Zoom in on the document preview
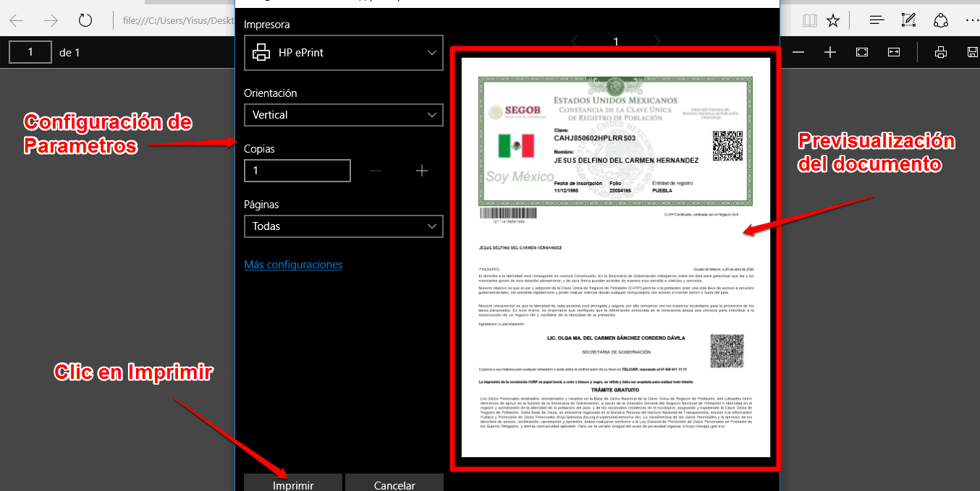The image size is (980, 491). [829, 51]
